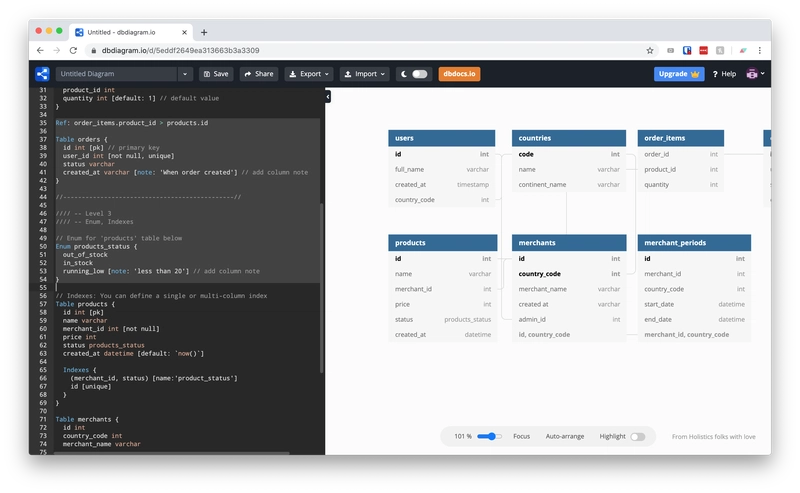This screenshot has width=800, height=493.
Task: Click the status row in products table
Action: tap(443, 319)
